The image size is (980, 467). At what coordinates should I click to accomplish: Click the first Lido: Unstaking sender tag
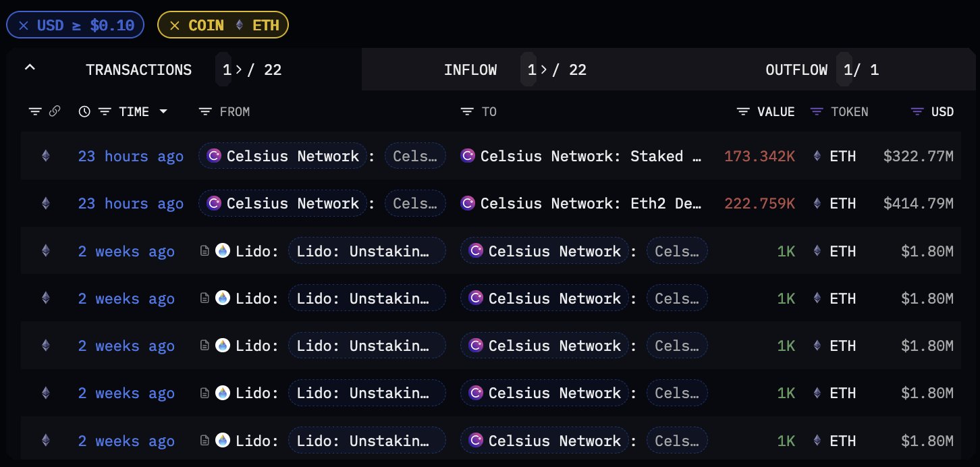(x=366, y=251)
